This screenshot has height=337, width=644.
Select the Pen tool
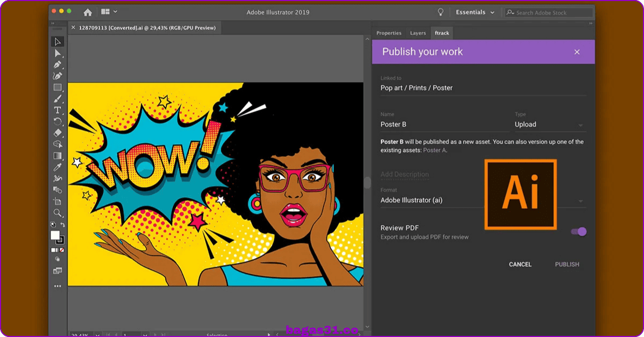(57, 64)
